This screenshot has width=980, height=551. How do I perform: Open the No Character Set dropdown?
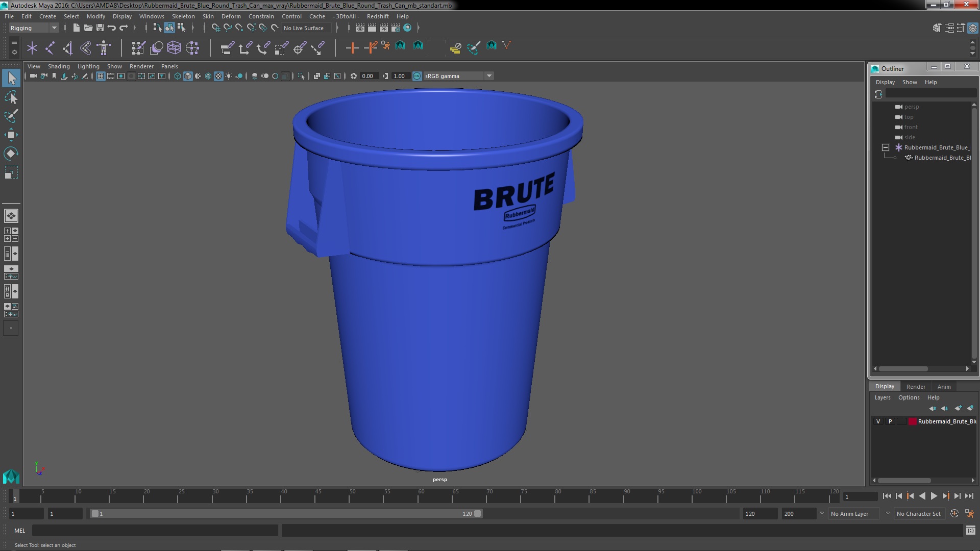919,514
